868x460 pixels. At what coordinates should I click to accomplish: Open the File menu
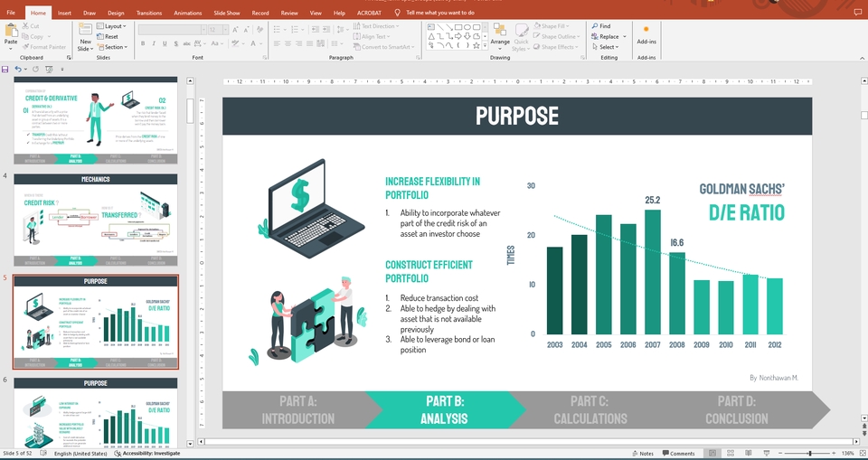tap(11, 13)
